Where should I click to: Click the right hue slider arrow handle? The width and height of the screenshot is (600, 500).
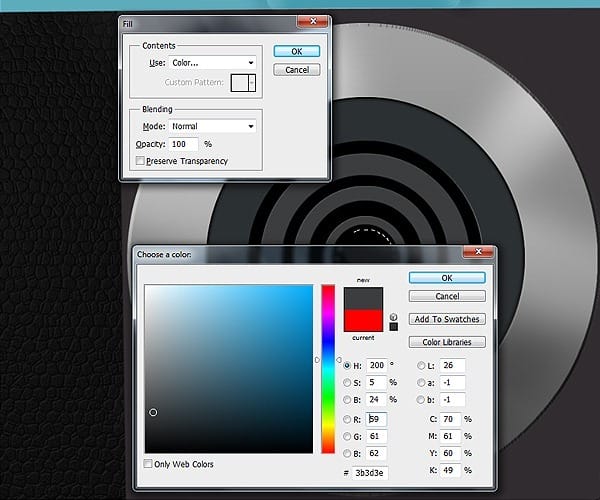pyautogui.click(x=339, y=360)
